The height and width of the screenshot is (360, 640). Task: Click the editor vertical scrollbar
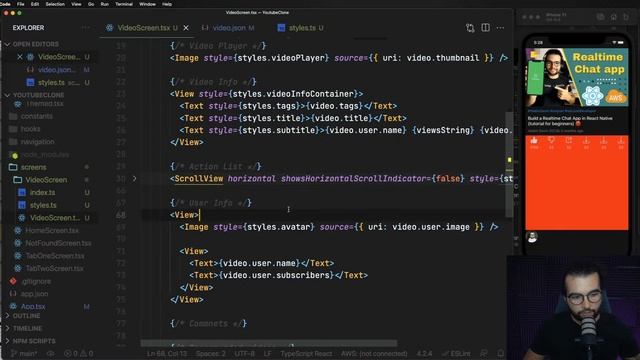pos(509,164)
